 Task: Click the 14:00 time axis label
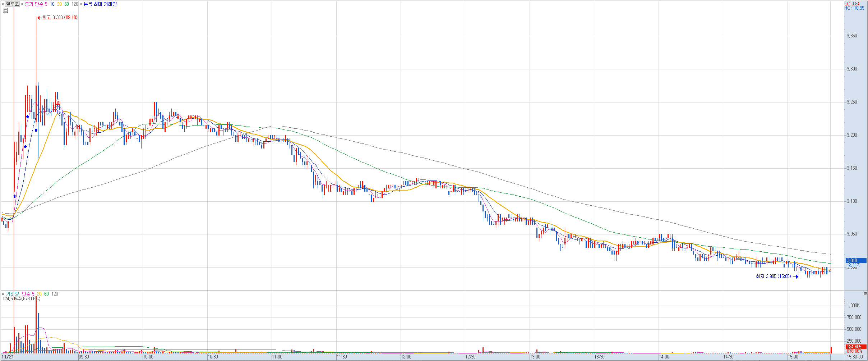click(x=664, y=357)
